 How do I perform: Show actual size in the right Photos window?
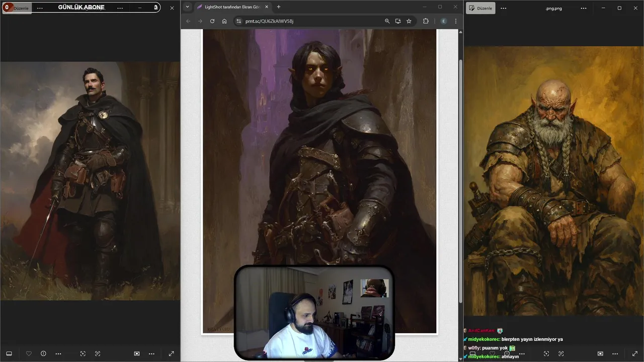tap(561, 353)
